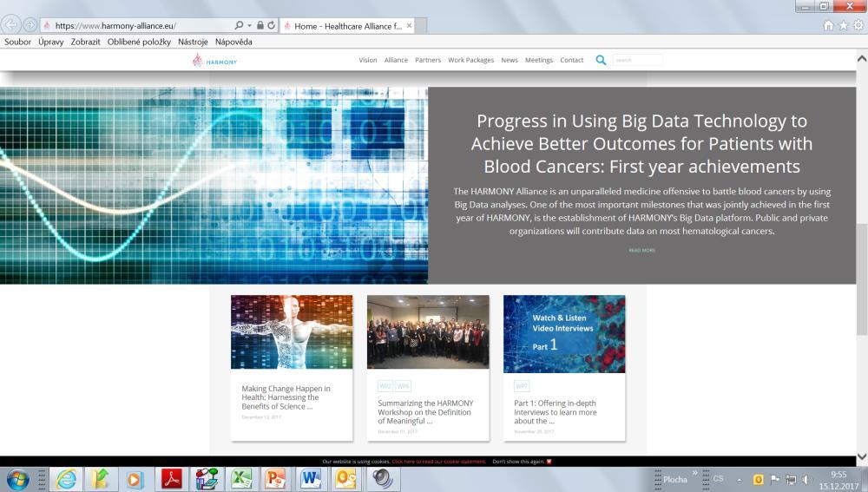Screen dimensions: 868x492
Task: Open the News nav link
Action: [x=510, y=61]
